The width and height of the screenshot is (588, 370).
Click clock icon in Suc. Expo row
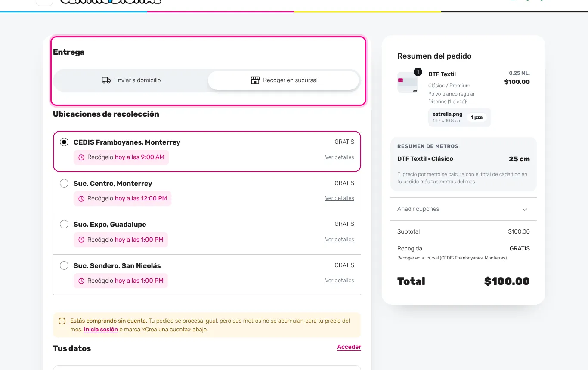(81, 240)
